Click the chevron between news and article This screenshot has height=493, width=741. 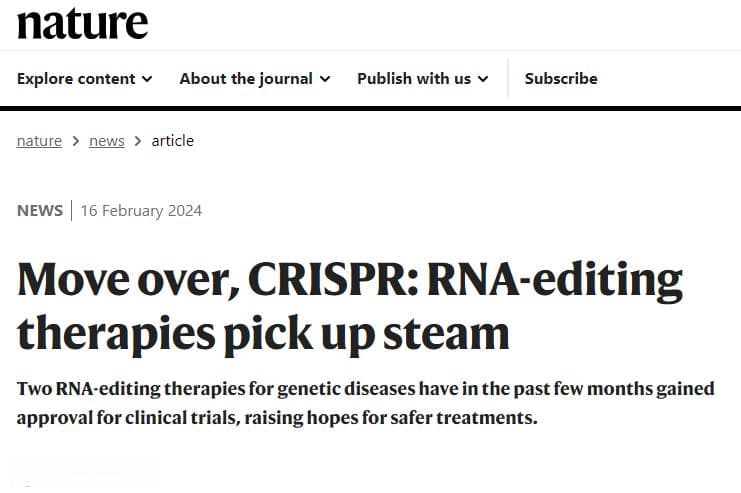click(138, 141)
